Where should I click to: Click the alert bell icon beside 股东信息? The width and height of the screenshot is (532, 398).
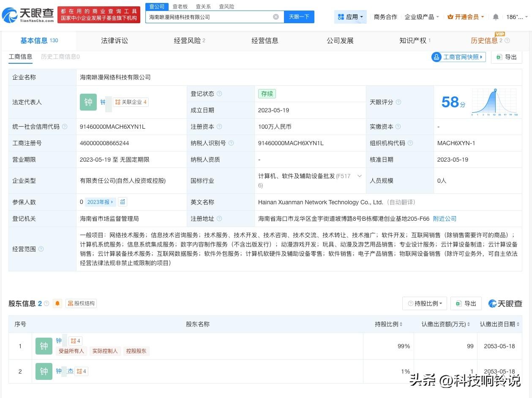[57, 303]
